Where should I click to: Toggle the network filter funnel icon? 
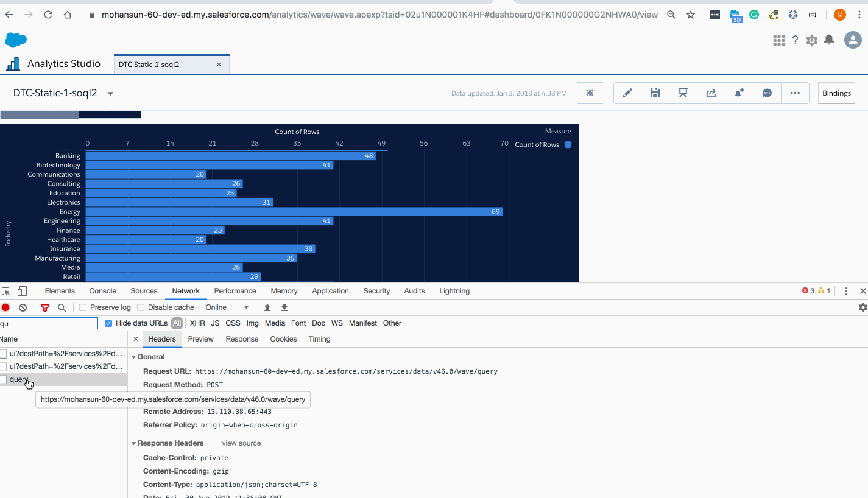point(45,307)
